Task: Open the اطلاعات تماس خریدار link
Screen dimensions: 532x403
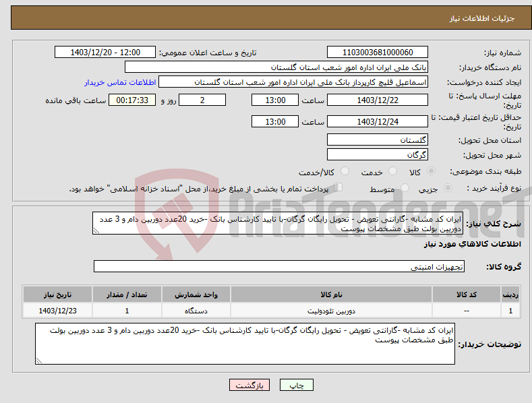Action: tap(120, 82)
